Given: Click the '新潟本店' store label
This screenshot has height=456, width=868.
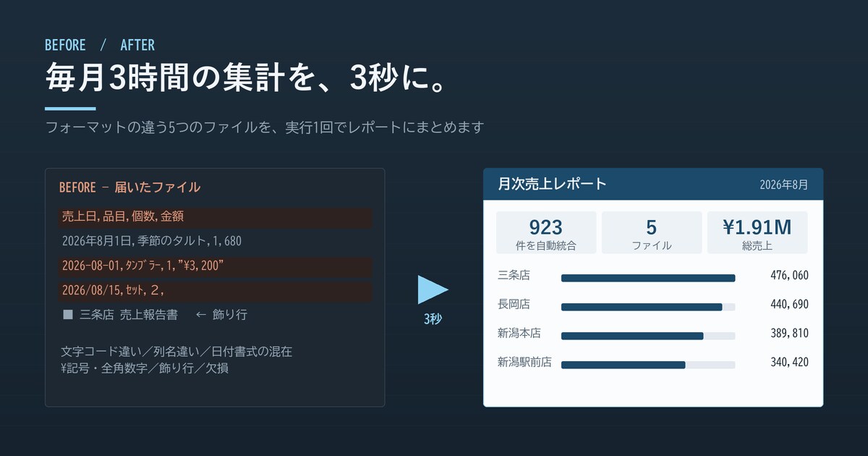Looking at the screenshot, I should 519,333.
